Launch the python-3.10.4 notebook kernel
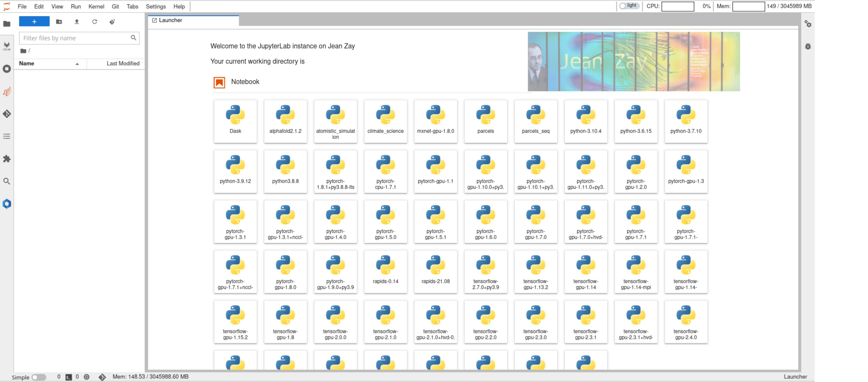This screenshot has width=868, height=382. (x=586, y=121)
